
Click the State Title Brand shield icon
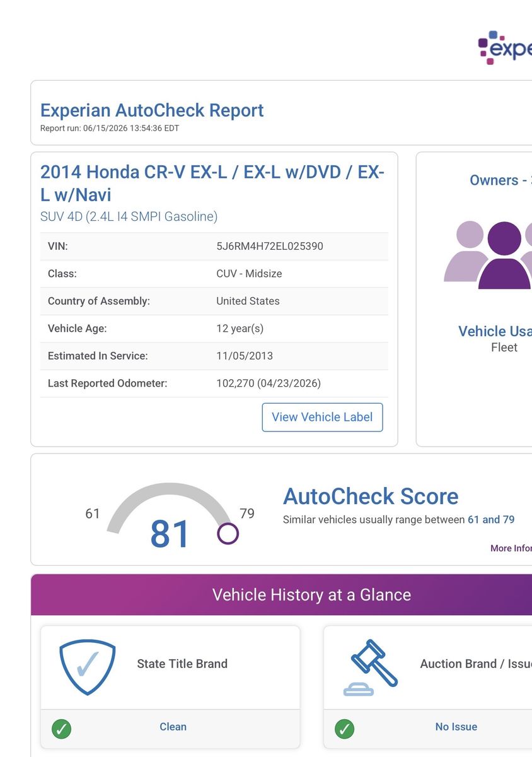(88, 667)
